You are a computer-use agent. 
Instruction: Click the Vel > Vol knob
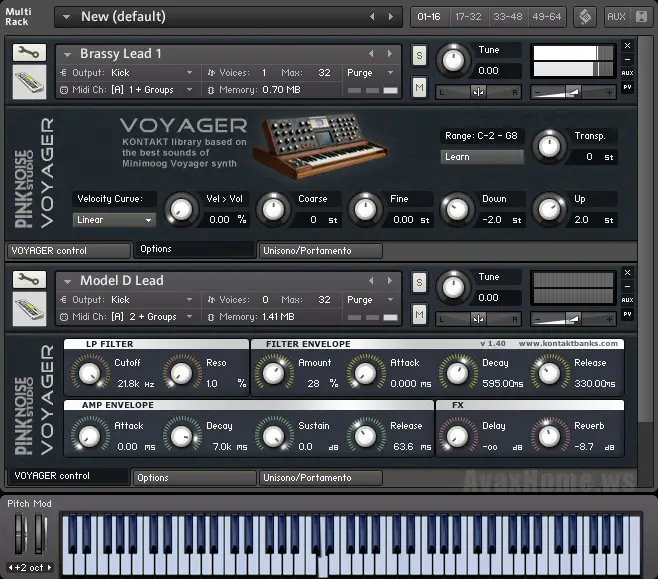(x=181, y=209)
